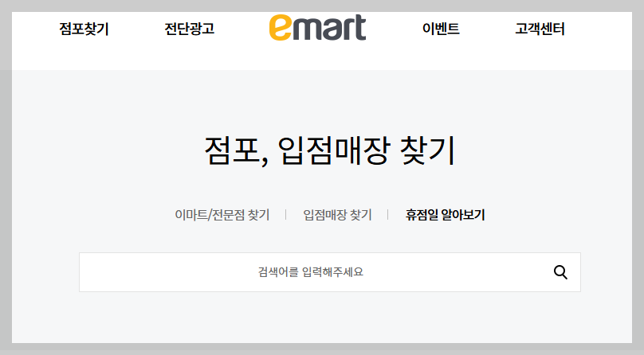Click the emart logo
Image resolution: width=644 pixels, height=355 pixels.
[x=317, y=28]
